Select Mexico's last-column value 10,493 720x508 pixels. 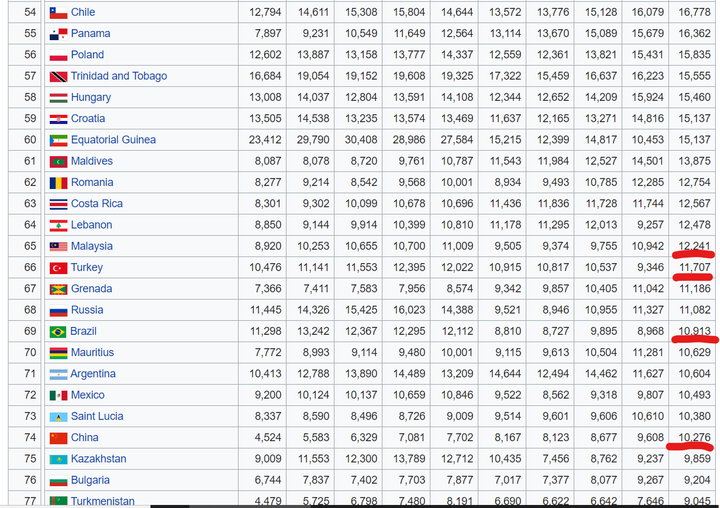coord(695,395)
